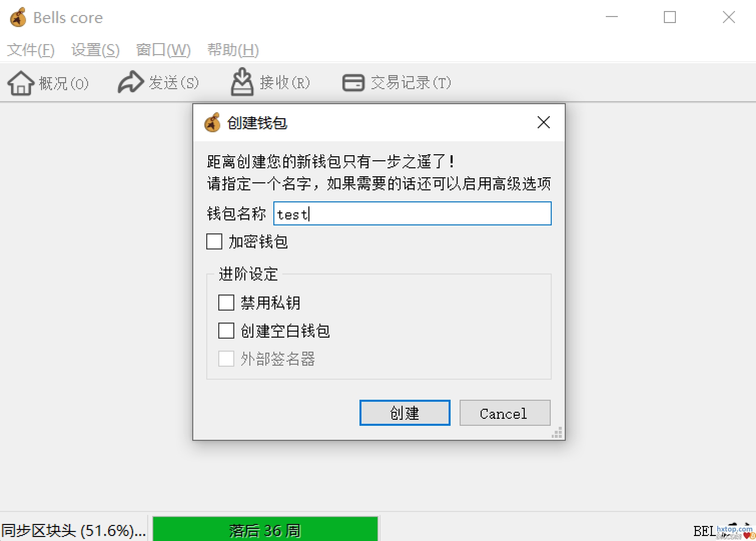Click the Cancel button
Viewport: 756px width, 541px height.
click(505, 413)
